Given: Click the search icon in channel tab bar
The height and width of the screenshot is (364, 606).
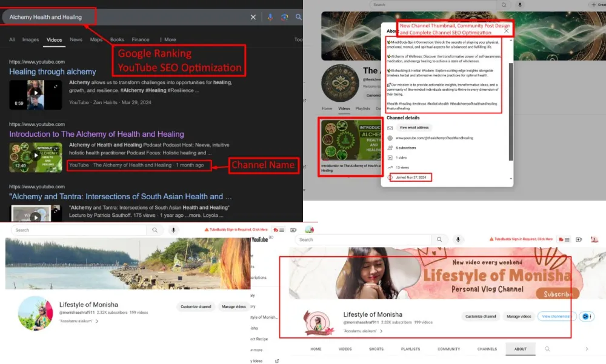Looking at the screenshot, I should pyautogui.click(x=547, y=349).
